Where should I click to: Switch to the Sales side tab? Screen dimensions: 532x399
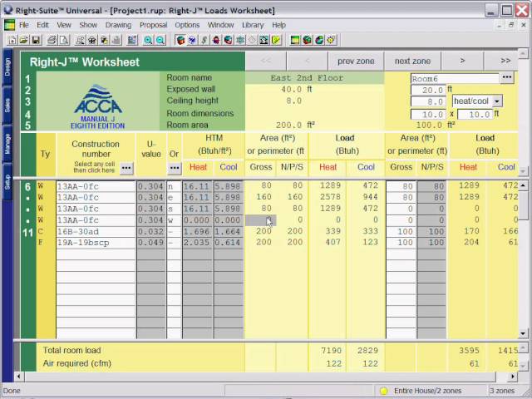click(7, 106)
